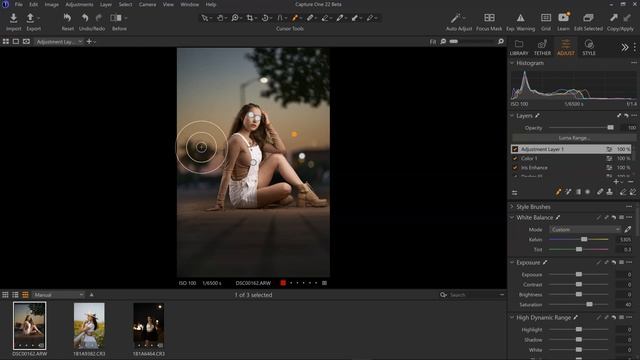Click the Redo arrow icon
The height and width of the screenshot is (360, 640).
(99, 18)
